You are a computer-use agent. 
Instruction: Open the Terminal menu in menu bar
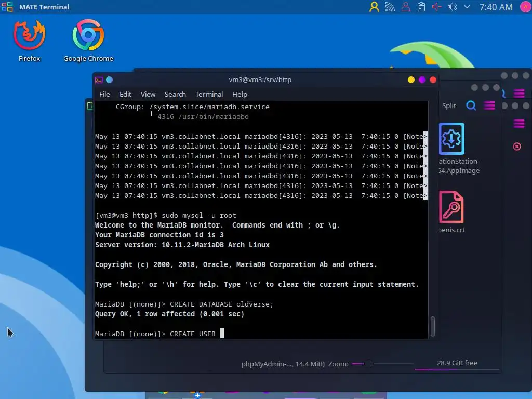pos(209,95)
